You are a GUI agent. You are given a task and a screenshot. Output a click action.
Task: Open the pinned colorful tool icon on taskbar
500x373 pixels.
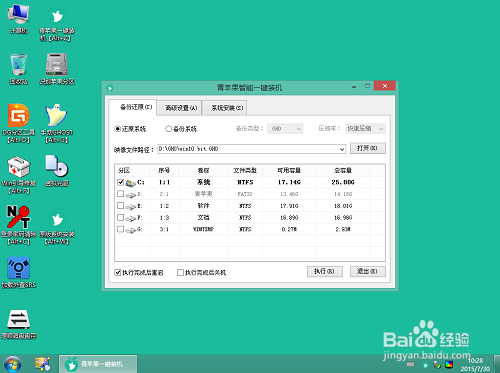(43, 364)
